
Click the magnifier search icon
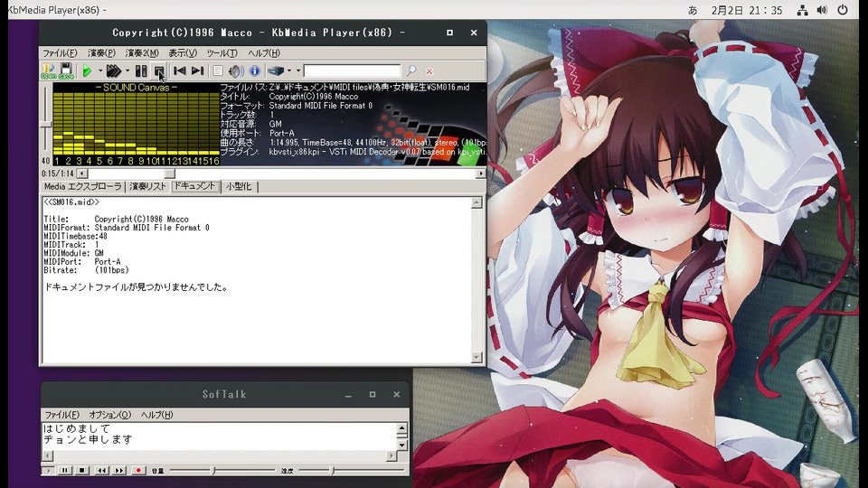click(411, 70)
